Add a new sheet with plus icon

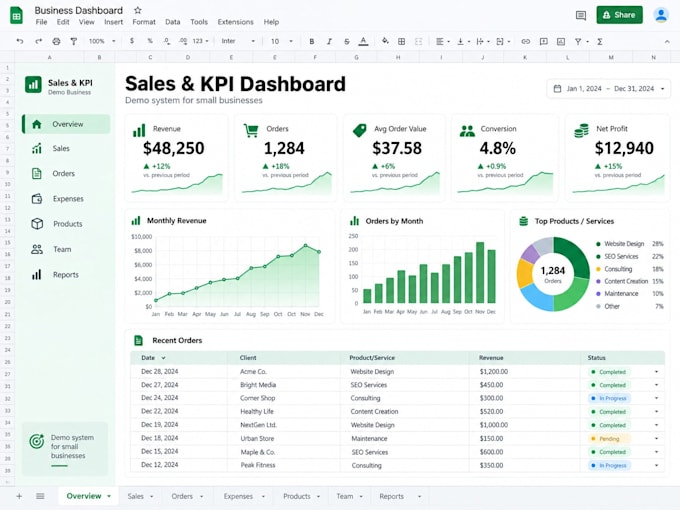[19, 496]
